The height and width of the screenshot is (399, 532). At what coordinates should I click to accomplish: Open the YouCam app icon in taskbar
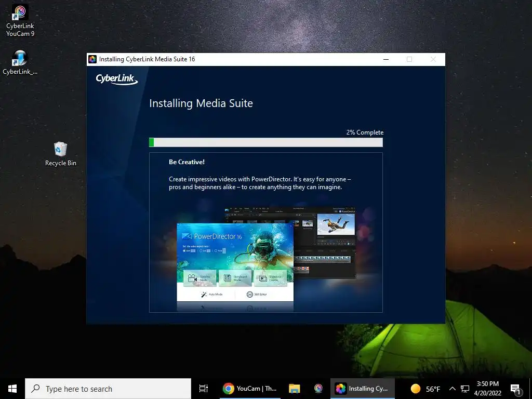(318, 389)
